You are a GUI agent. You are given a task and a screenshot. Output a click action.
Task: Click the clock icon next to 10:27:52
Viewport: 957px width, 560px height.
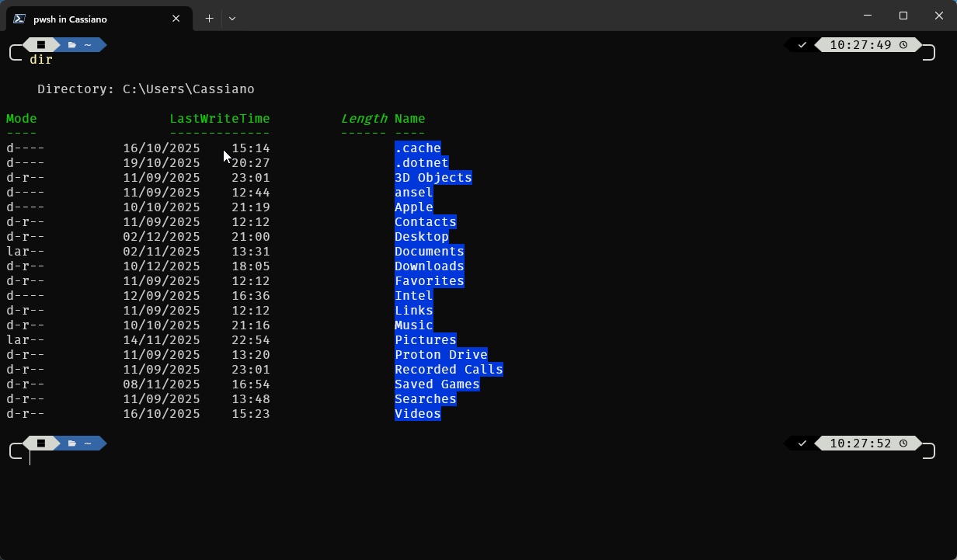click(903, 443)
